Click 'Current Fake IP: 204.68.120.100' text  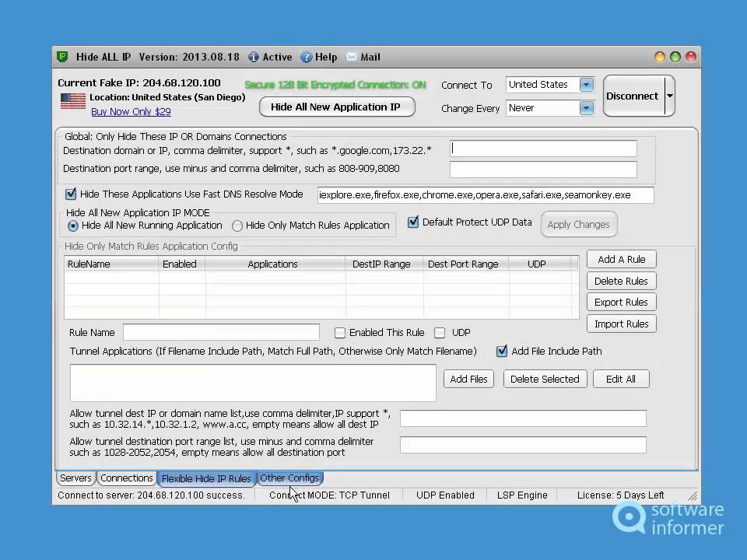[x=139, y=83]
